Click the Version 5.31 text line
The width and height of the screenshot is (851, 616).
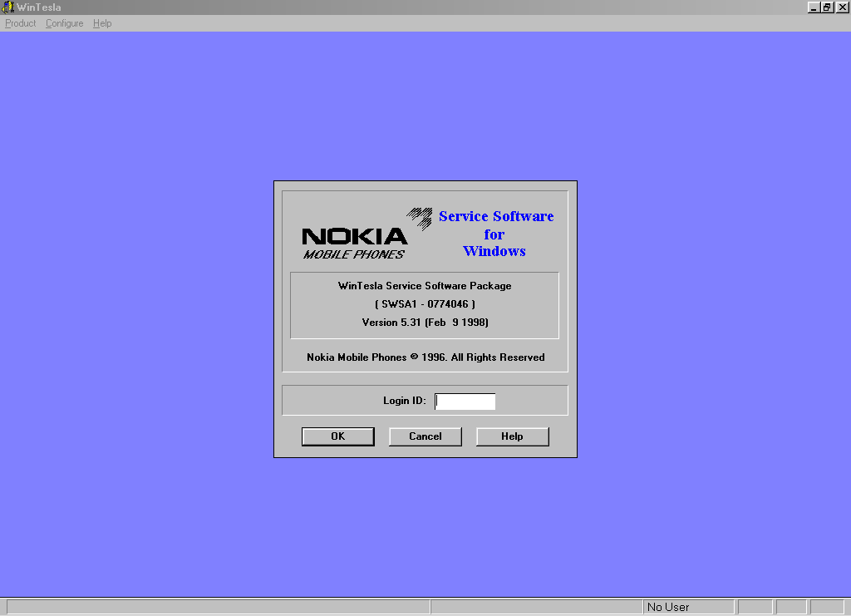(x=425, y=322)
